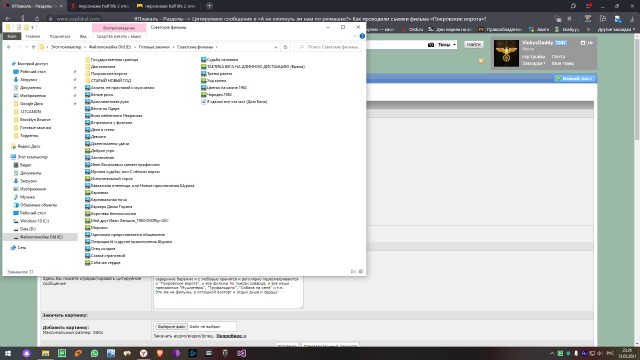Select Собачье сердце video file
Image resolution: width=640 pixels, height=360 pixels.
pos(102,263)
